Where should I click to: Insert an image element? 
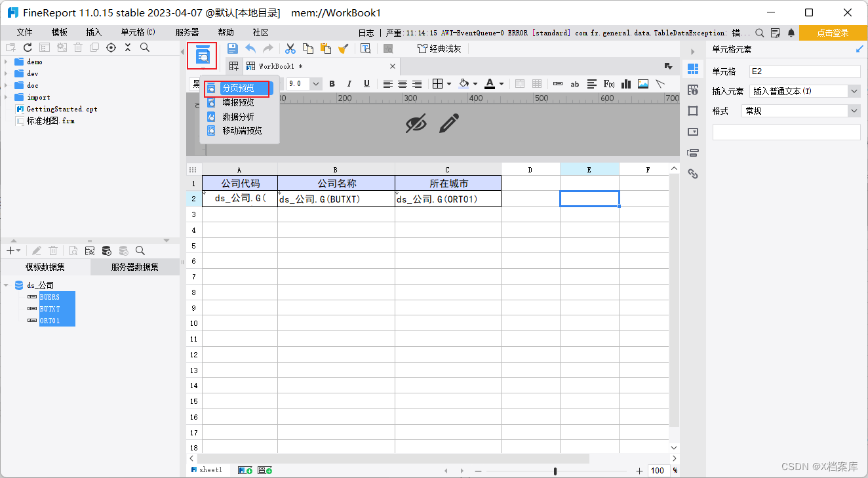tap(643, 83)
